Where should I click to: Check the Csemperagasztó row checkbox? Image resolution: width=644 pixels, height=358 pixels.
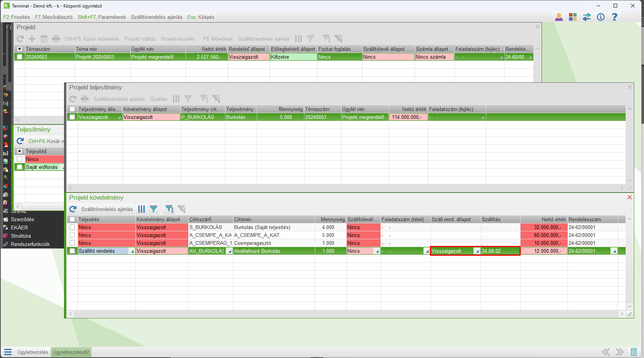click(72, 243)
